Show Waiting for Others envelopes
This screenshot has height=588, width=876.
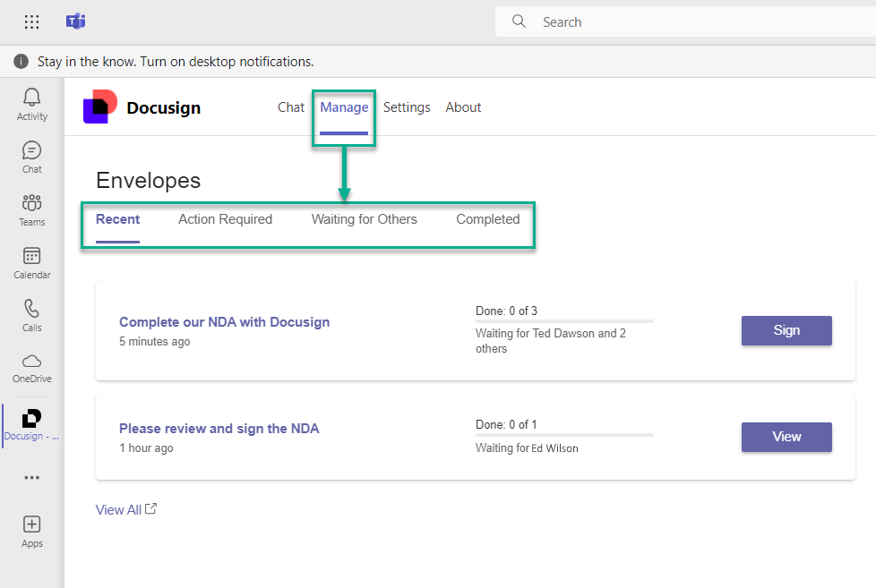click(364, 219)
